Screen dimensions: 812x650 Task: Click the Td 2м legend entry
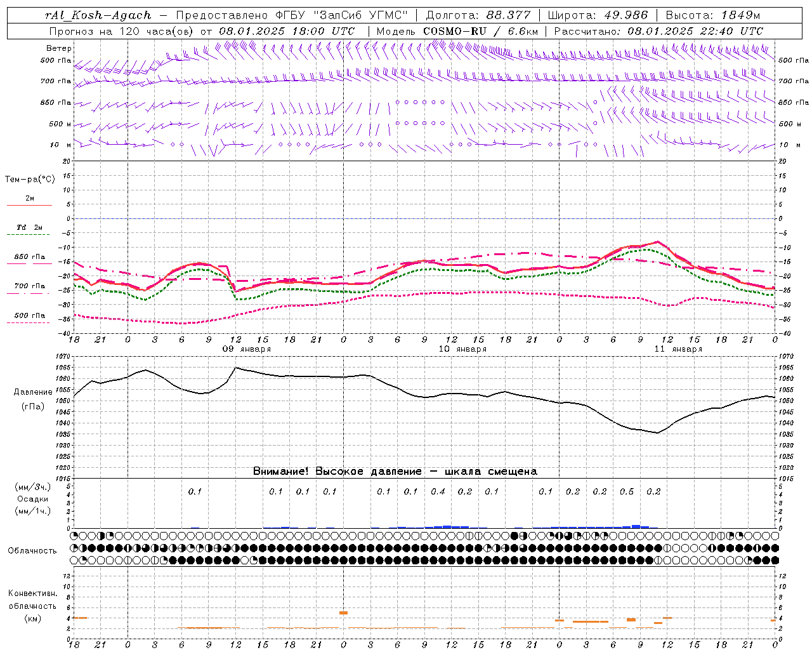tap(30, 227)
